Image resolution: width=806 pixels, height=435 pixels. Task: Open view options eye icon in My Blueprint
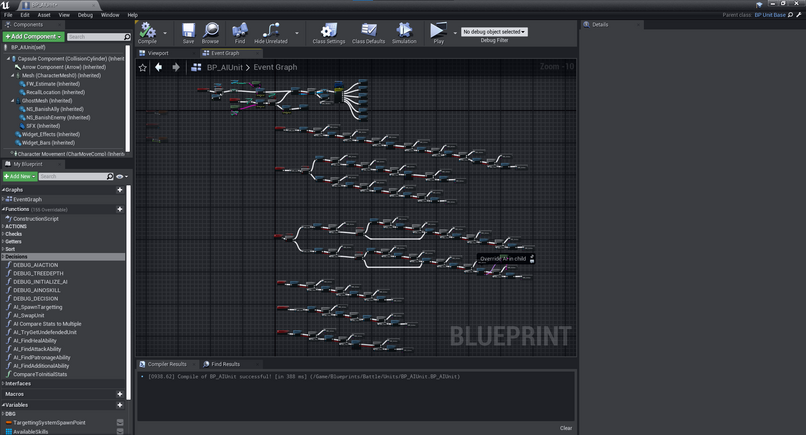[x=121, y=176]
